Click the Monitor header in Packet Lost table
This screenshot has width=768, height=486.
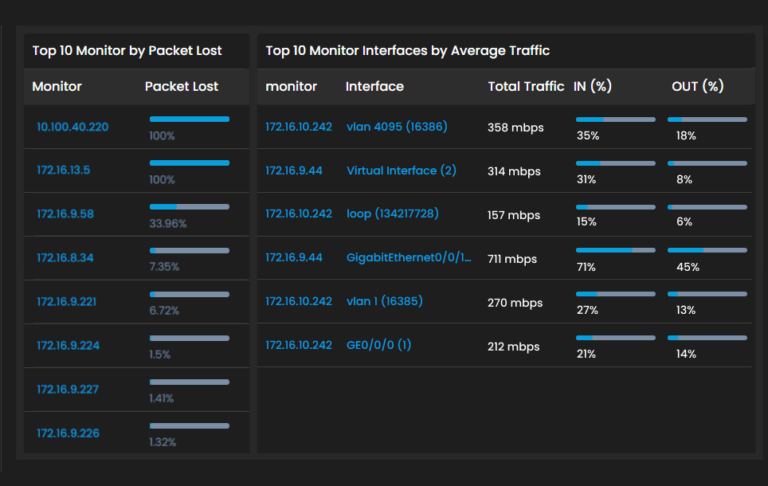57,87
